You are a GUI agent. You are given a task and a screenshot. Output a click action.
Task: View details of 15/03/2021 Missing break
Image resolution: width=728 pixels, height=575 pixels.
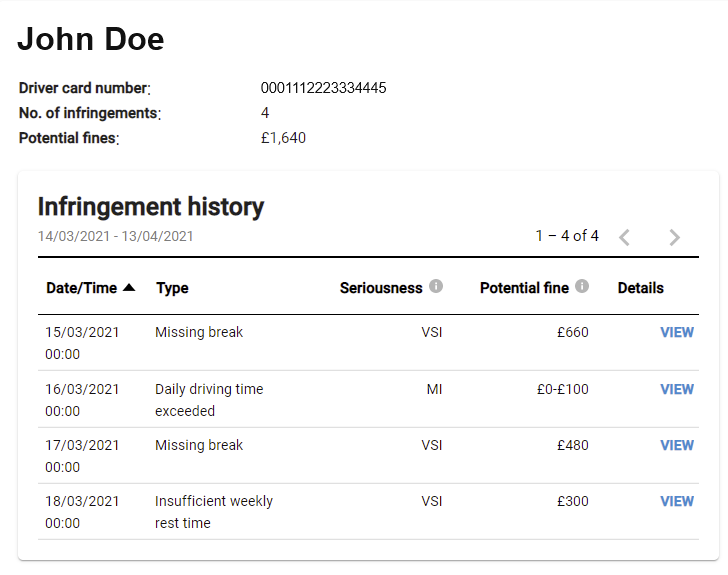click(x=677, y=332)
